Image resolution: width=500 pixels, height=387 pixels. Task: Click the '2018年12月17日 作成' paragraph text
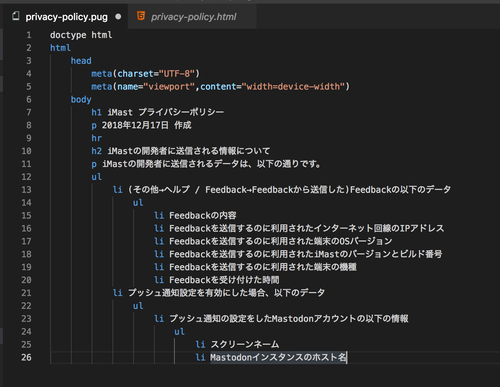click(x=147, y=125)
